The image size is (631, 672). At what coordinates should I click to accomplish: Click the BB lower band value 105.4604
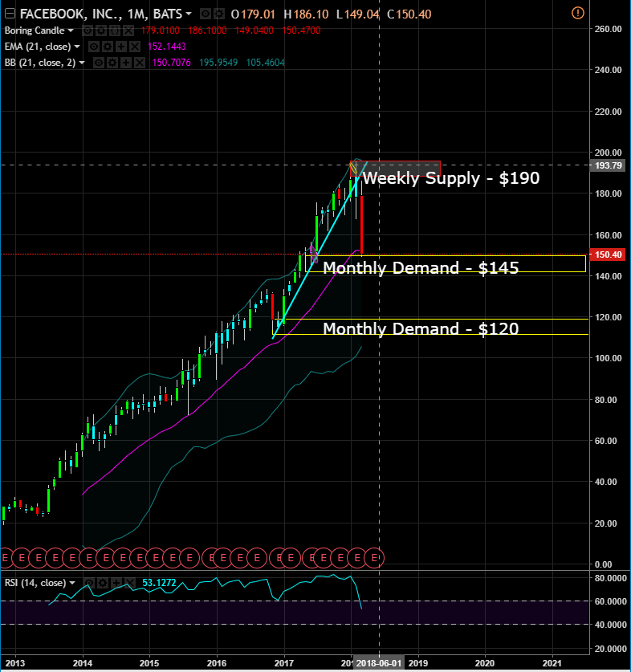(266, 63)
